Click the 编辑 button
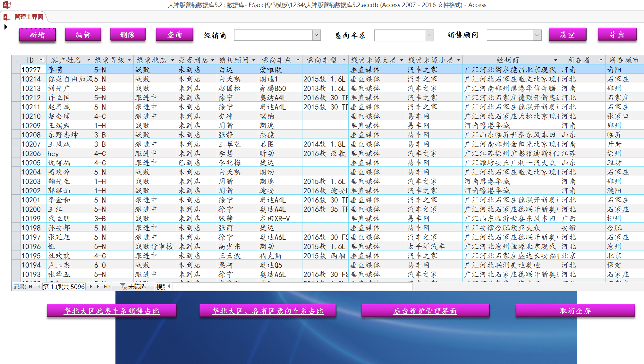The image size is (644, 364). 83,35
